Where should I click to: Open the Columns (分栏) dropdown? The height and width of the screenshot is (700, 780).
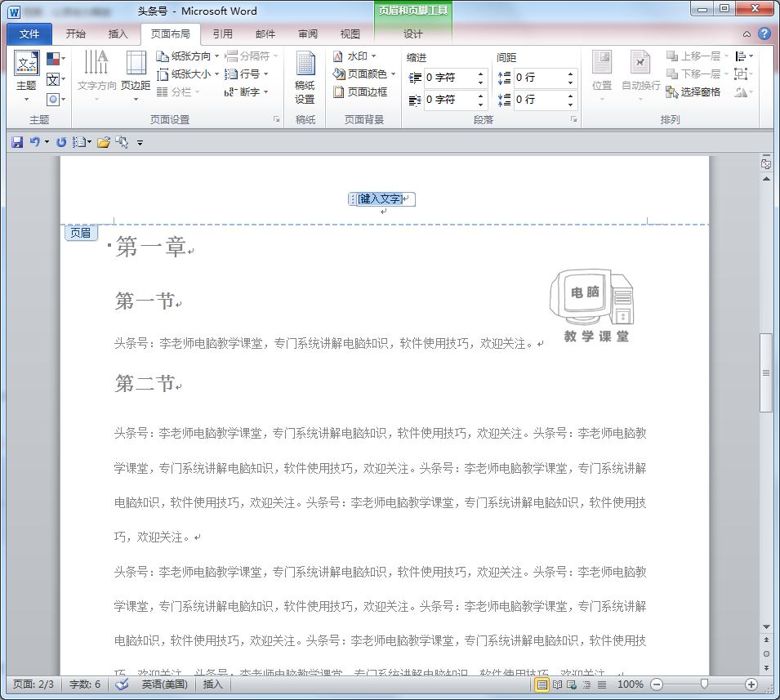(x=178, y=92)
